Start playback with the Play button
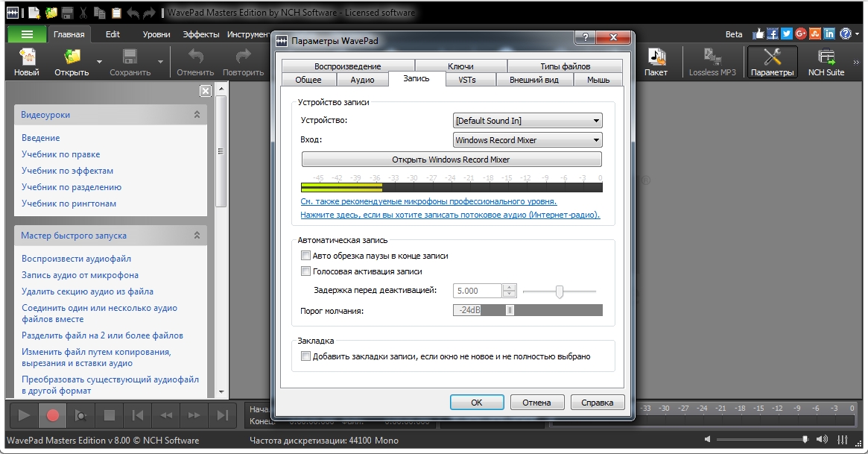The image size is (868, 454). click(x=24, y=415)
